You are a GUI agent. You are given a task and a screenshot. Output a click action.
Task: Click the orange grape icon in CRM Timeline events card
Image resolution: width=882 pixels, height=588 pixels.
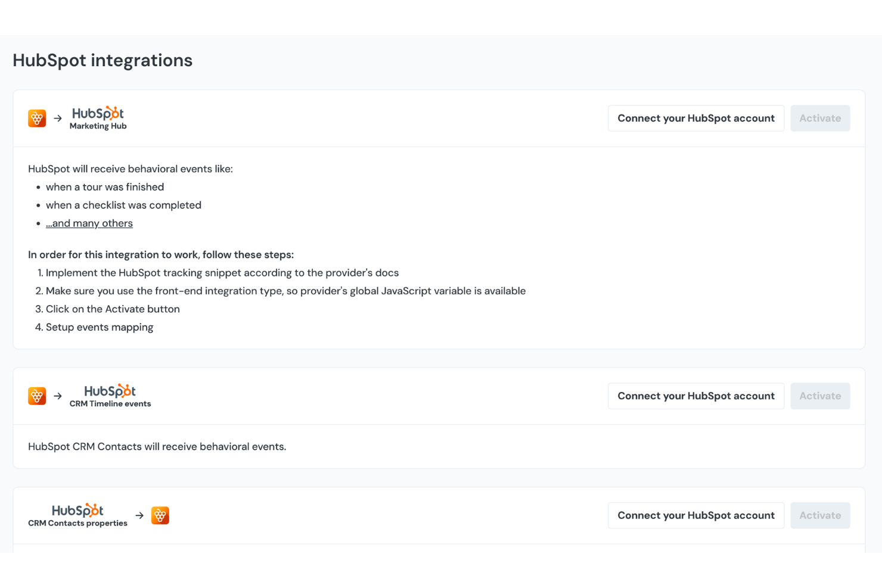click(x=37, y=396)
